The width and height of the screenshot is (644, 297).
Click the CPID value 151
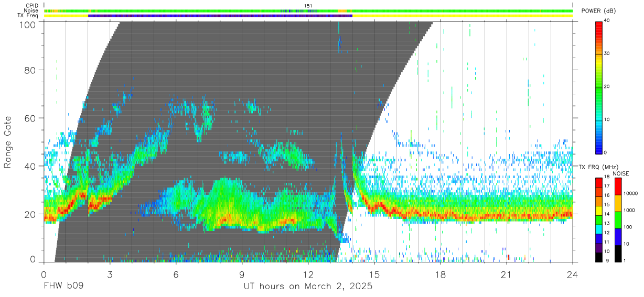pos(308,6)
